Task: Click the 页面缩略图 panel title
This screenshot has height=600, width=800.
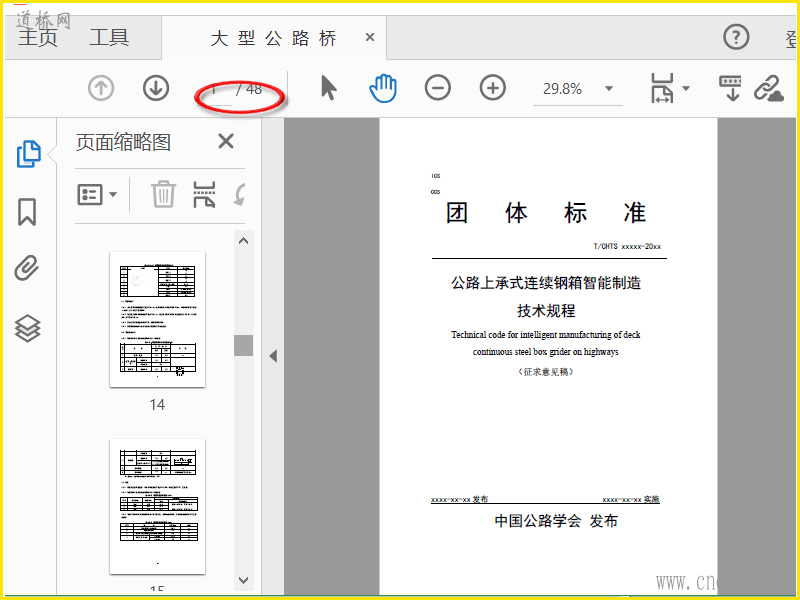Action: [123, 142]
